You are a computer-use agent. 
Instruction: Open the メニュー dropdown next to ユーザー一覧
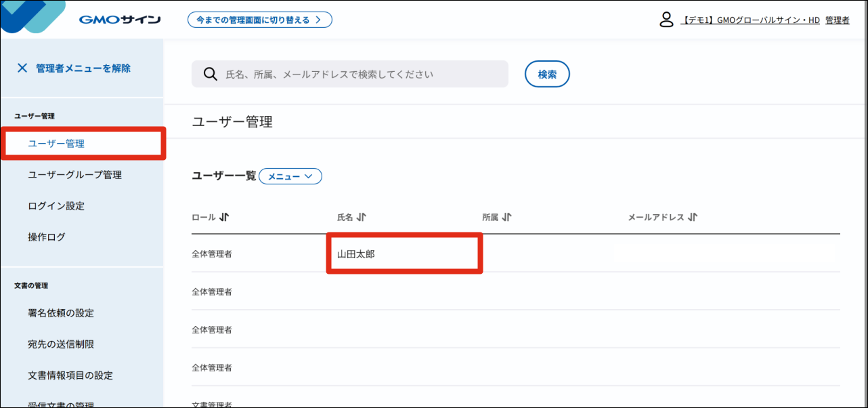pyautogui.click(x=290, y=176)
